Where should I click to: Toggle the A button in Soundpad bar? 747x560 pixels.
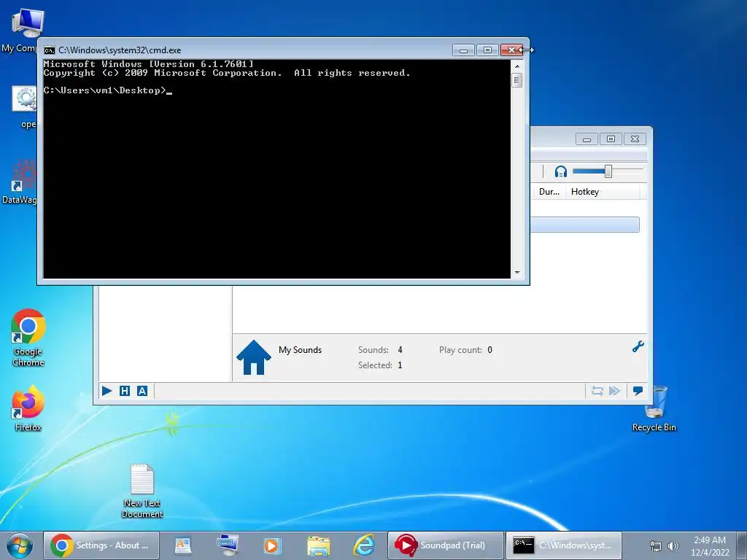point(142,391)
